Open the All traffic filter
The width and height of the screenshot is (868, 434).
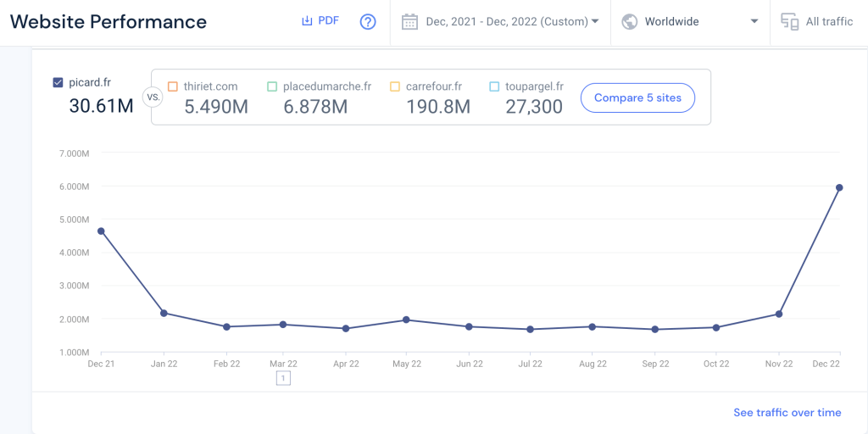click(x=829, y=22)
